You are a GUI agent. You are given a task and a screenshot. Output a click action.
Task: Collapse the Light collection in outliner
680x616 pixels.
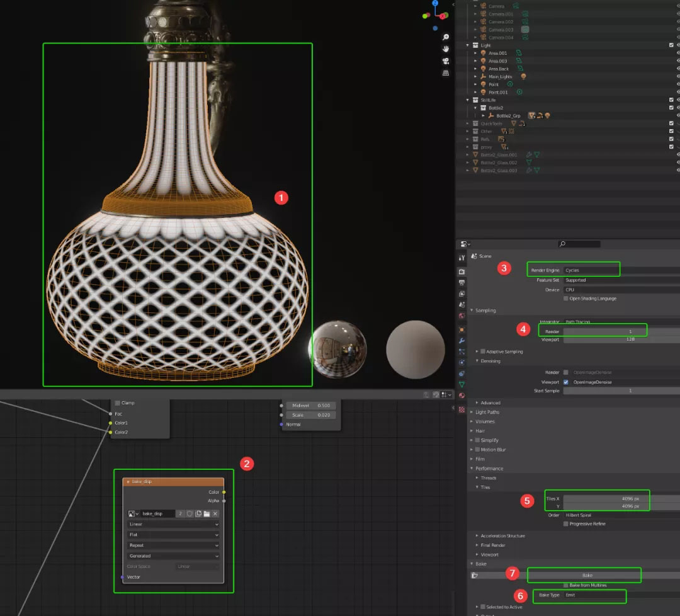pyautogui.click(x=467, y=45)
